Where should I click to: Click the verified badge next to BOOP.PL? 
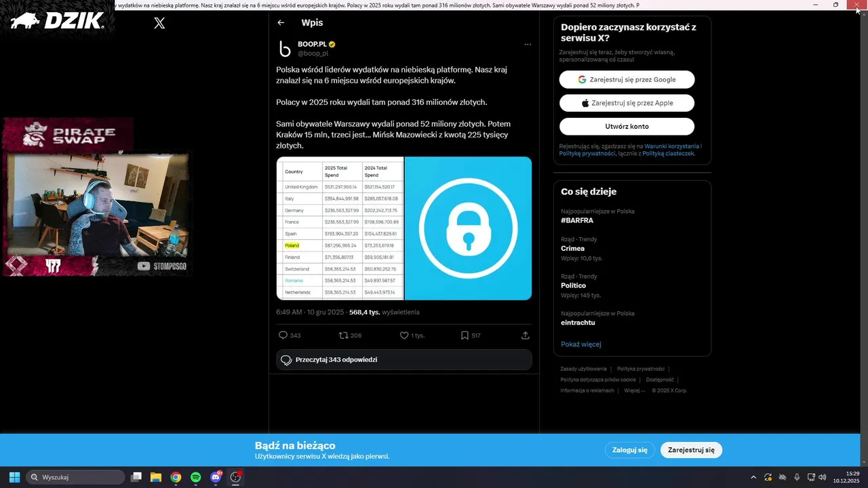tap(332, 44)
